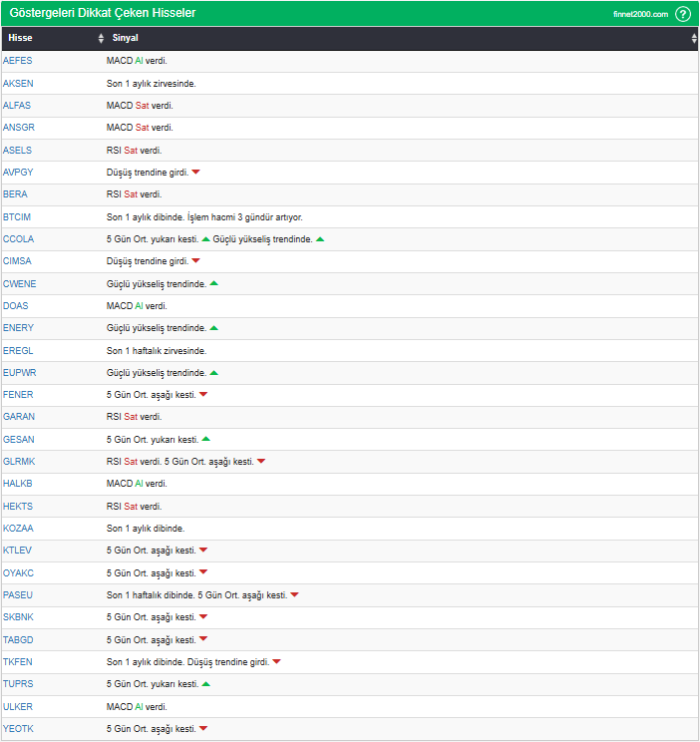700x742 pixels.
Task: Open the BTCIM stock page
Action: (18, 216)
